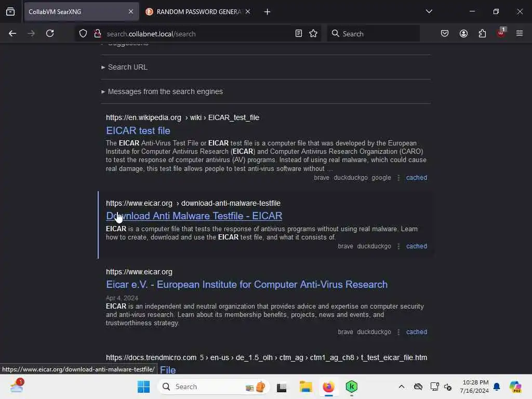Open Extensions puzzle icon
This screenshot has height=399, width=532.
click(x=482, y=34)
